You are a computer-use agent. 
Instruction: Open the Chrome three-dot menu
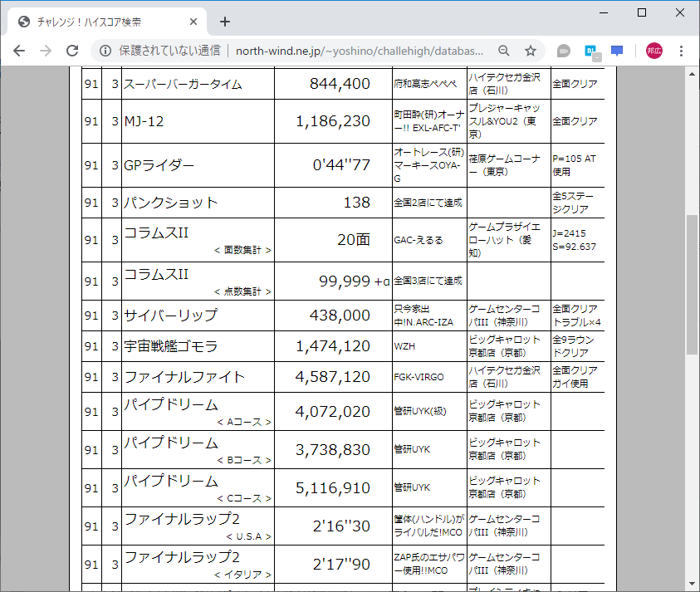tap(680, 51)
